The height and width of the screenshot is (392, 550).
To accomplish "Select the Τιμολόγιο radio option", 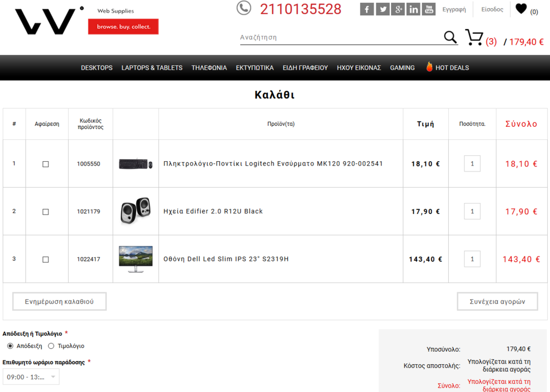I will point(51,346).
